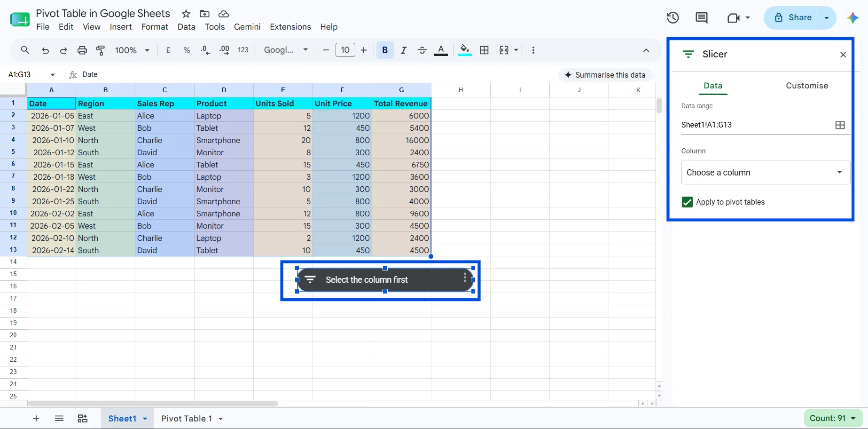This screenshot has width=868, height=429.
Task: Open version history clock icon
Action: 673,18
